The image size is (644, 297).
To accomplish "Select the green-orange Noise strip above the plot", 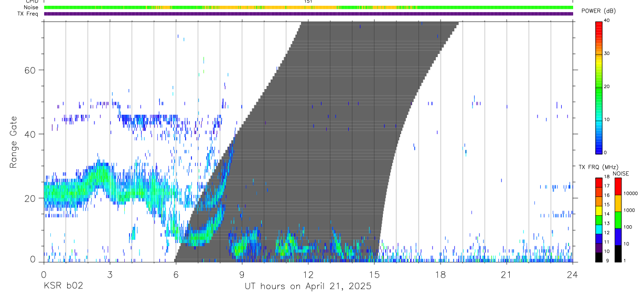I will (x=308, y=7).
